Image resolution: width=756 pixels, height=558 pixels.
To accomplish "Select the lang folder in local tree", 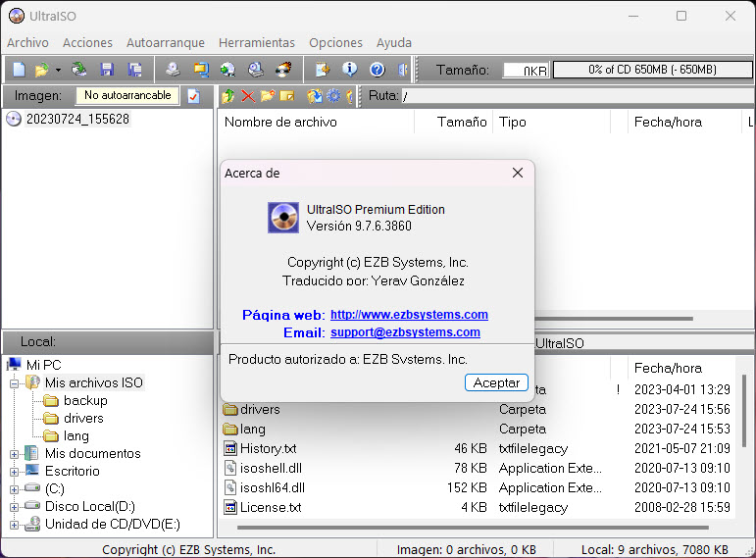I will pos(76,436).
